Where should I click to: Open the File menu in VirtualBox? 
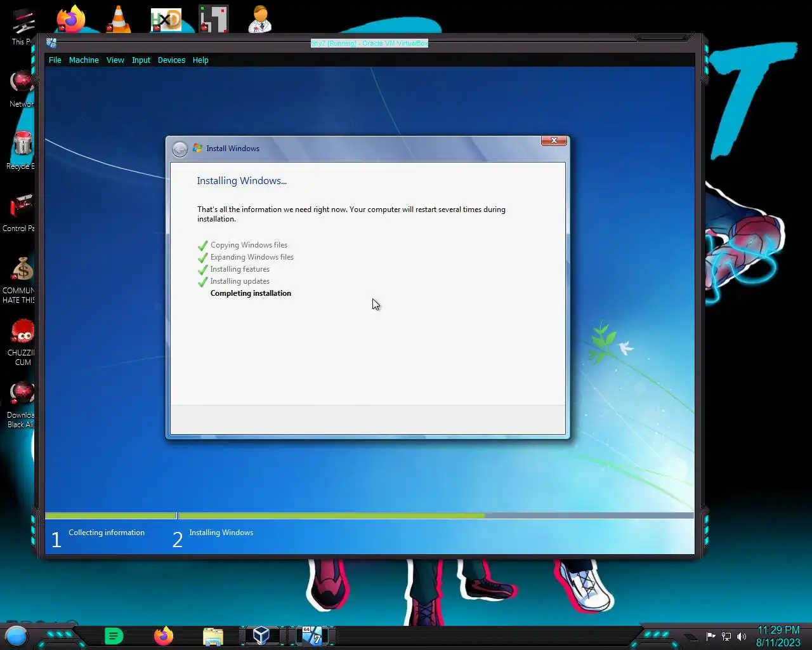pyautogui.click(x=55, y=60)
